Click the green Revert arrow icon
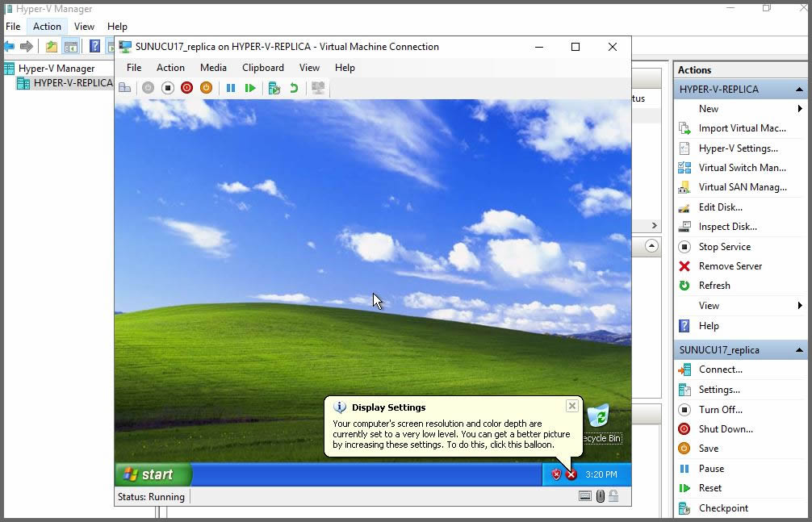The height and width of the screenshot is (522, 812). 294,88
